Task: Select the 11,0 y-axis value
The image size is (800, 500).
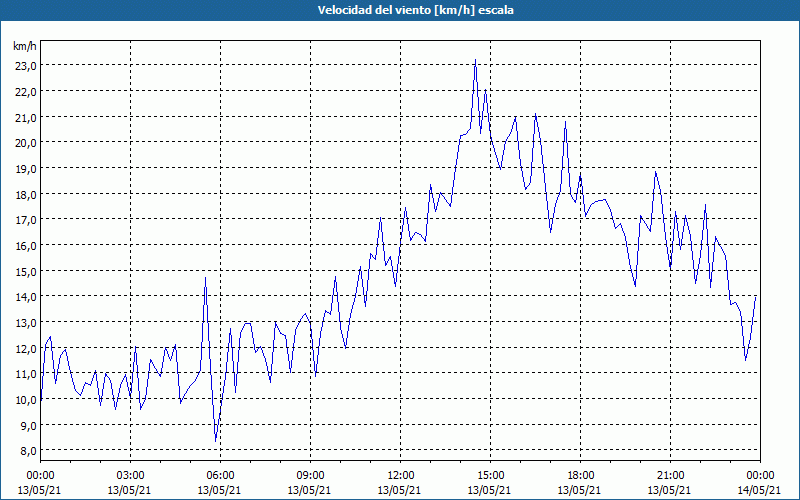Action: click(25, 374)
